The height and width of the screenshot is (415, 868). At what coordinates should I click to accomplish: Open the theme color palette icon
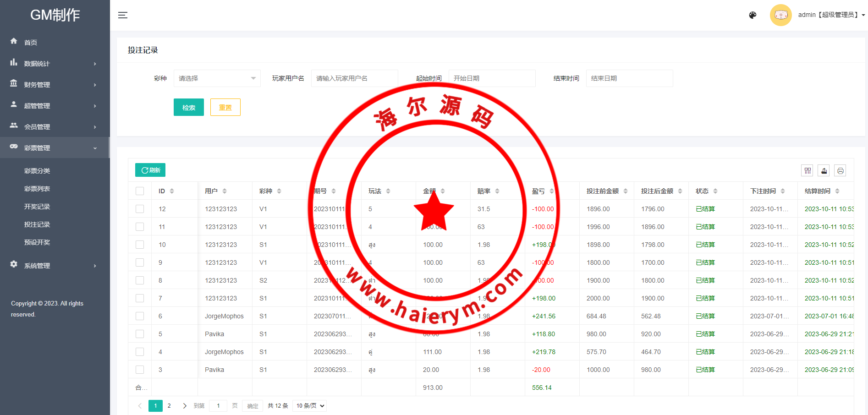[753, 15]
